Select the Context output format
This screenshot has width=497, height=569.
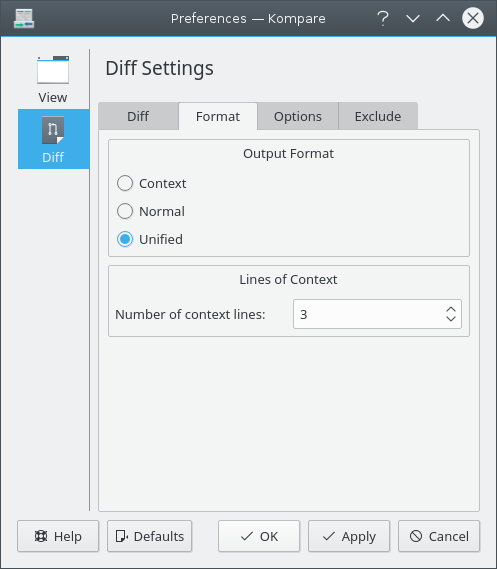[x=152, y=183]
